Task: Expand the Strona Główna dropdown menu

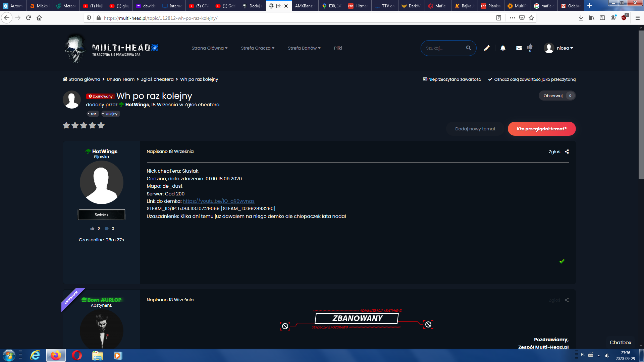Action: coord(209,48)
